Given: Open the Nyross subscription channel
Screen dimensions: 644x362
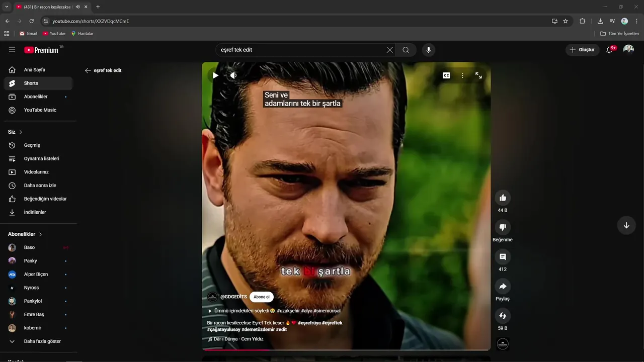Looking at the screenshot, I should point(38,288).
